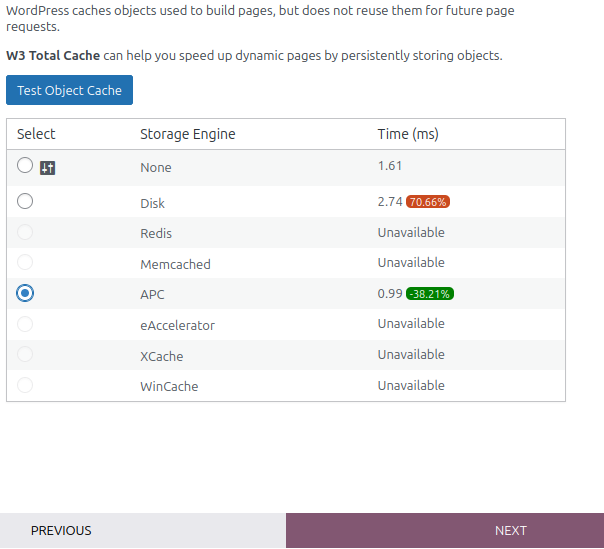Click the None engine label

point(156,168)
